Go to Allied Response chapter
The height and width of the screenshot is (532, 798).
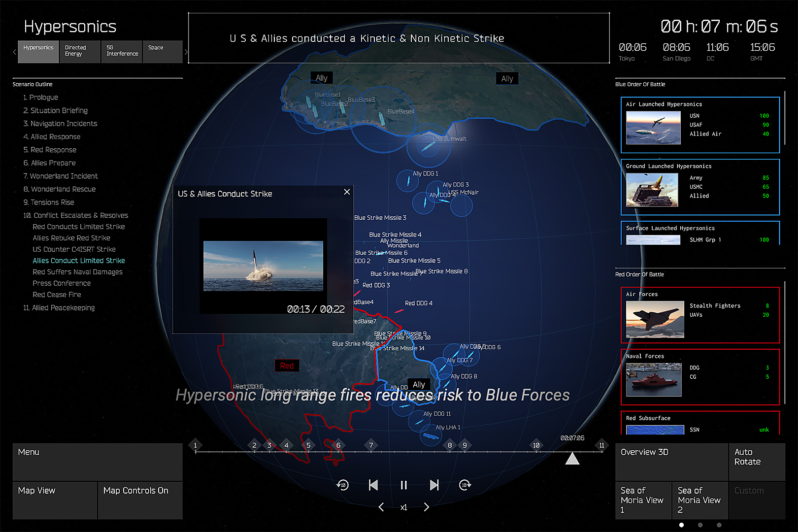point(52,136)
